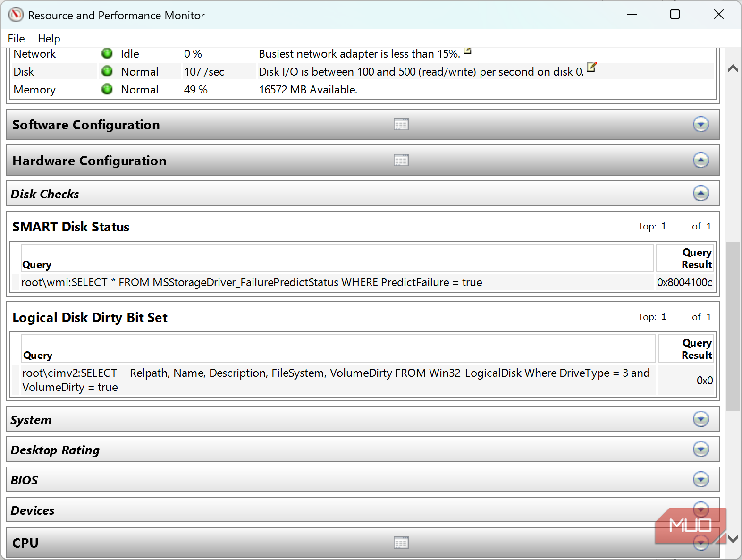Image resolution: width=742 pixels, height=560 pixels.
Task: Select the Logical Disk Dirty Bit Set heading
Action: 90,318
